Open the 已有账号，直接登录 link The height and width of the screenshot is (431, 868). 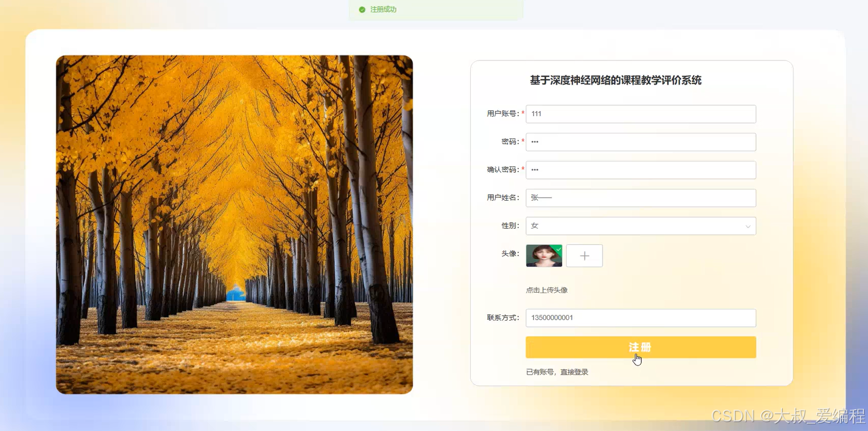[x=557, y=372]
